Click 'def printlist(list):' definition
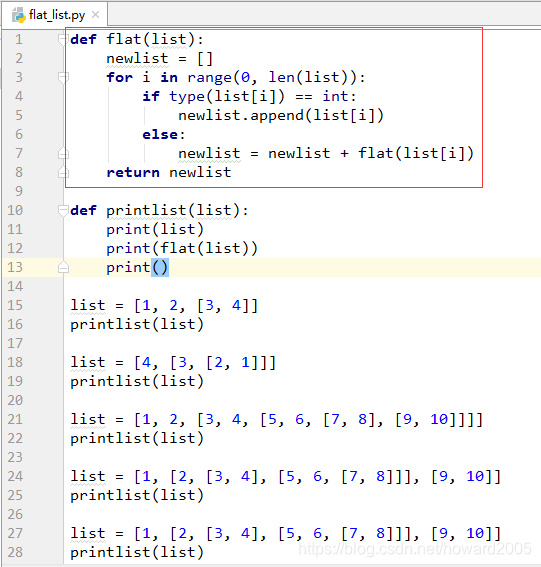This screenshot has height=567, width=541. 159,210
